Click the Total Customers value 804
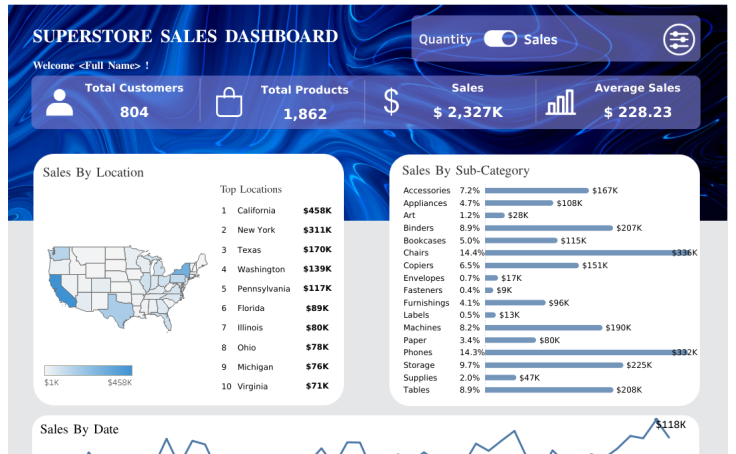This screenshot has height=454, width=736. (134, 112)
